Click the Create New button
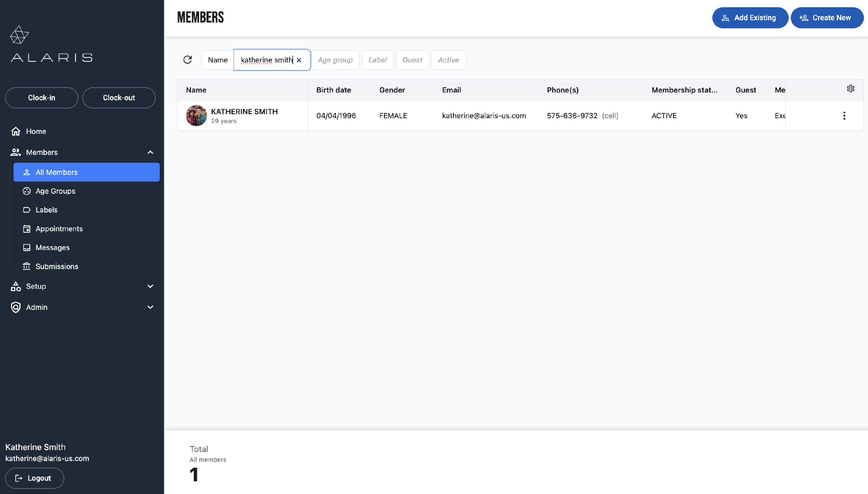The height and width of the screenshot is (494, 868). 827,18
